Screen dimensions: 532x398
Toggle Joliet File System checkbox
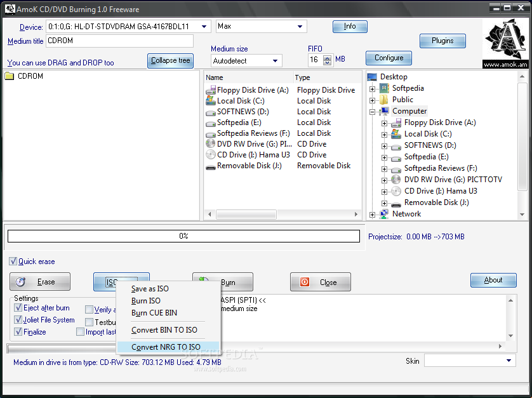[18, 320]
